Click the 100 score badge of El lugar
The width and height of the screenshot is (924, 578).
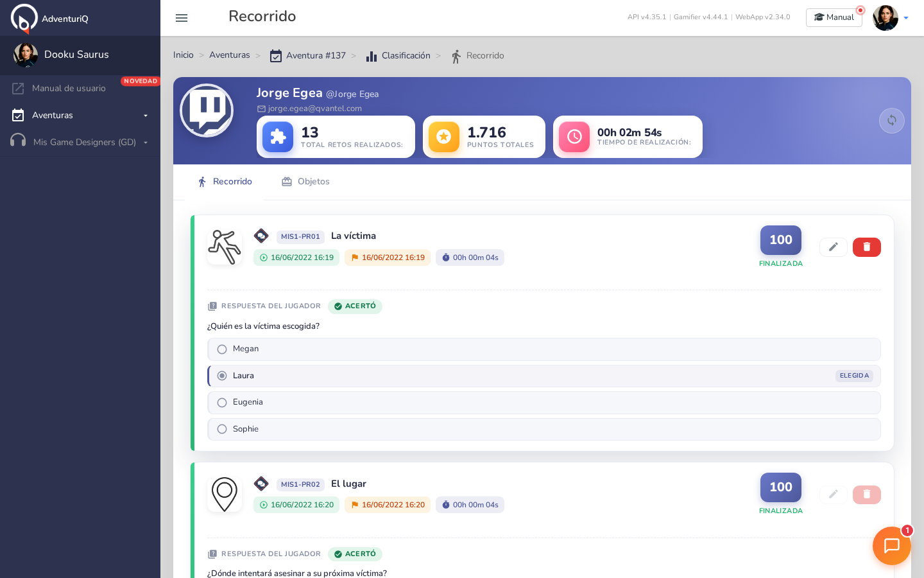(x=781, y=487)
